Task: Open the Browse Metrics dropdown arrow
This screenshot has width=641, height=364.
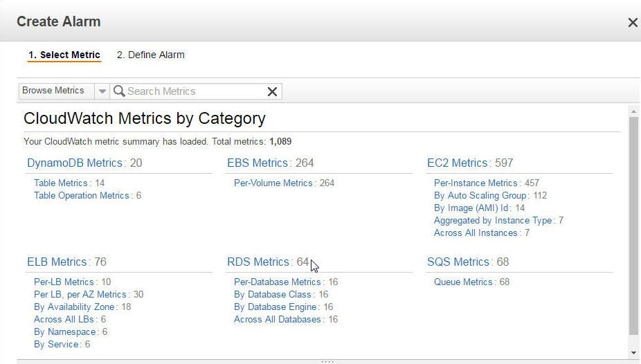Action: point(102,91)
